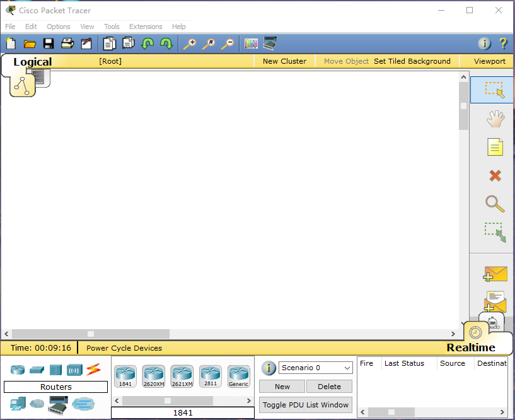This screenshot has height=420, width=515.
Task: Select the Realtime mode tab
Action: (475, 332)
